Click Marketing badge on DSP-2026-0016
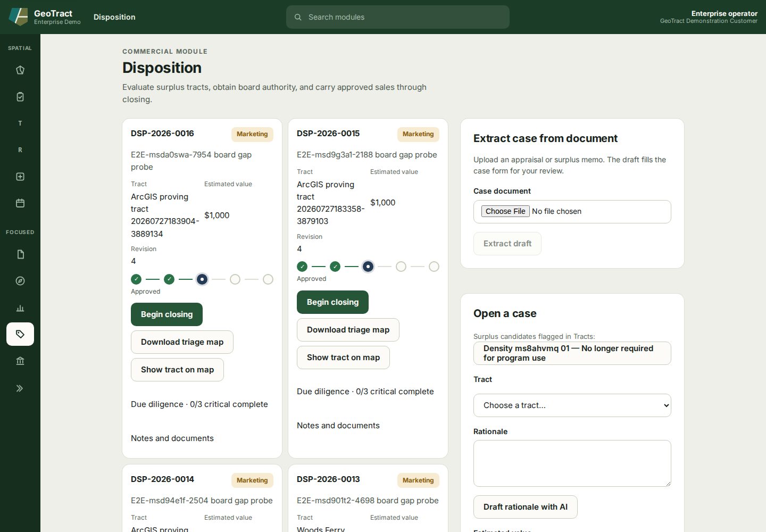This screenshot has width=766, height=532. tap(252, 134)
